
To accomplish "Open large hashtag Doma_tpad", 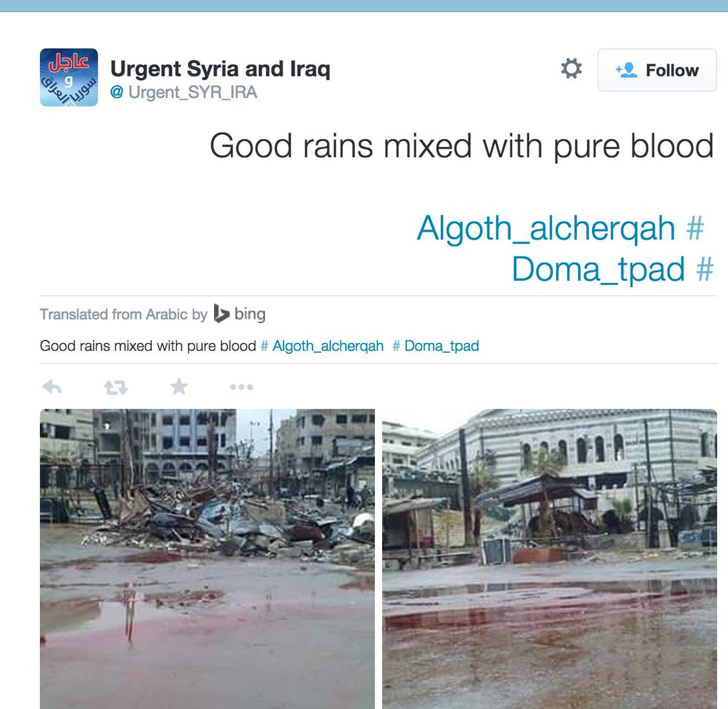I will pos(613,269).
